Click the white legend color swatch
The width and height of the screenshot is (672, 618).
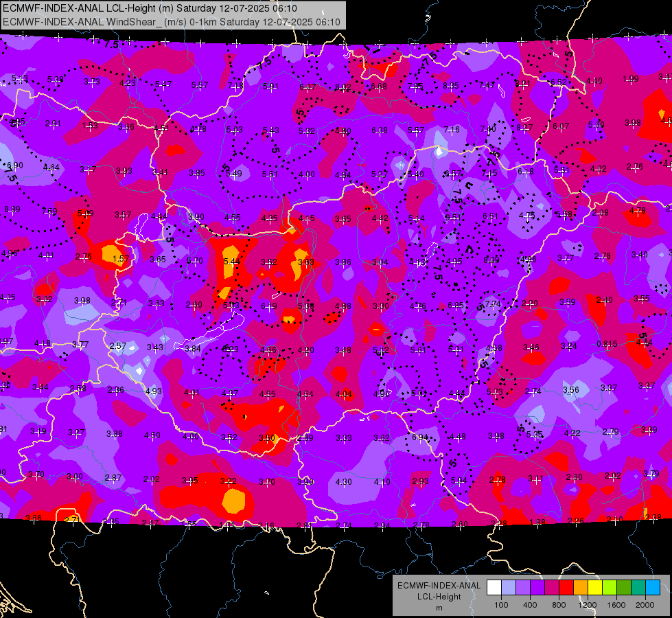pos(494,588)
